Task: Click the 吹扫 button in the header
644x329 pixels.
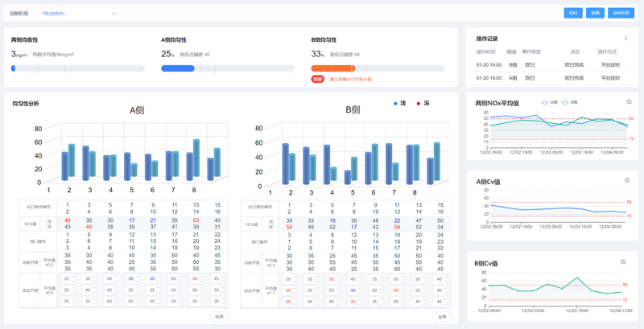Action: point(573,14)
